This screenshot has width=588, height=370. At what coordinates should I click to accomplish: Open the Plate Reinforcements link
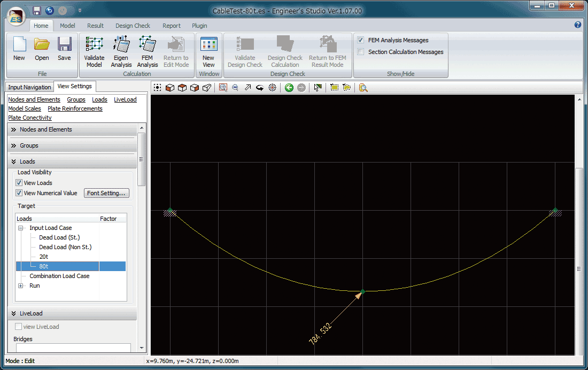(x=75, y=109)
